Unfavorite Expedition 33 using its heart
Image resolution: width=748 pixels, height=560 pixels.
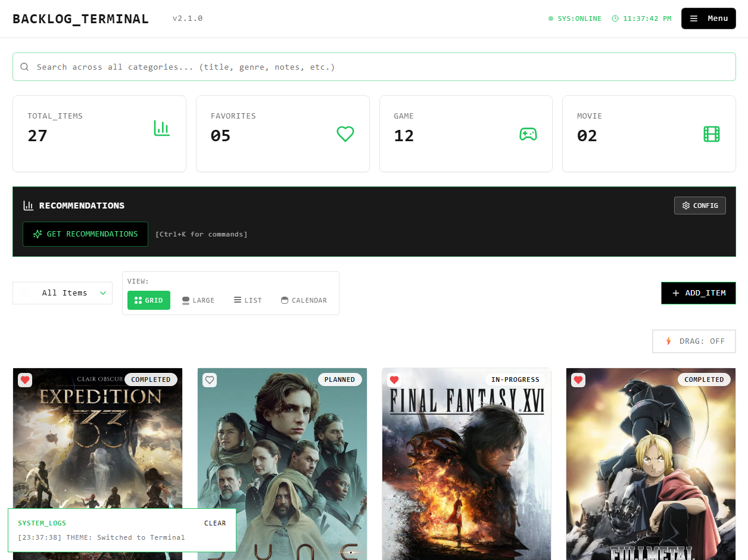click(x=25, y=379)
